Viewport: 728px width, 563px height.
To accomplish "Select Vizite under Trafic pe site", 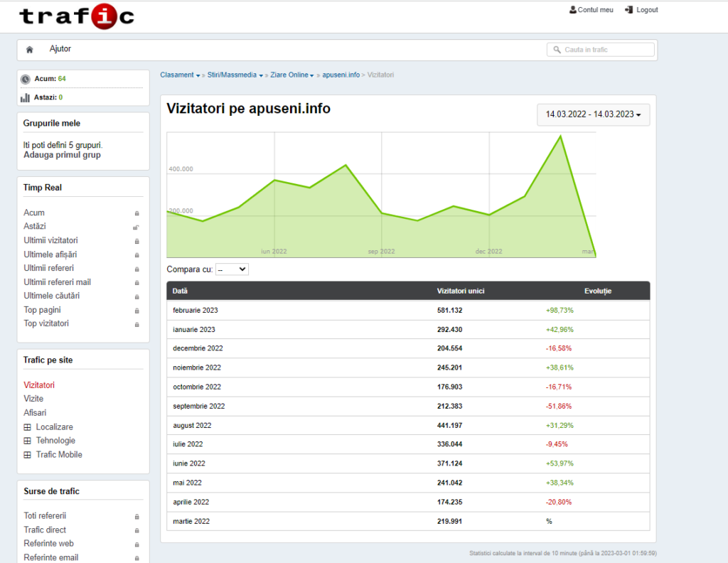I will tap(33, 399).
